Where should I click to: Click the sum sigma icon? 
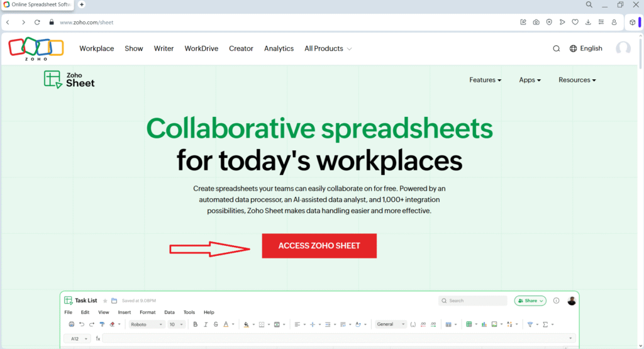coord(545,324)
